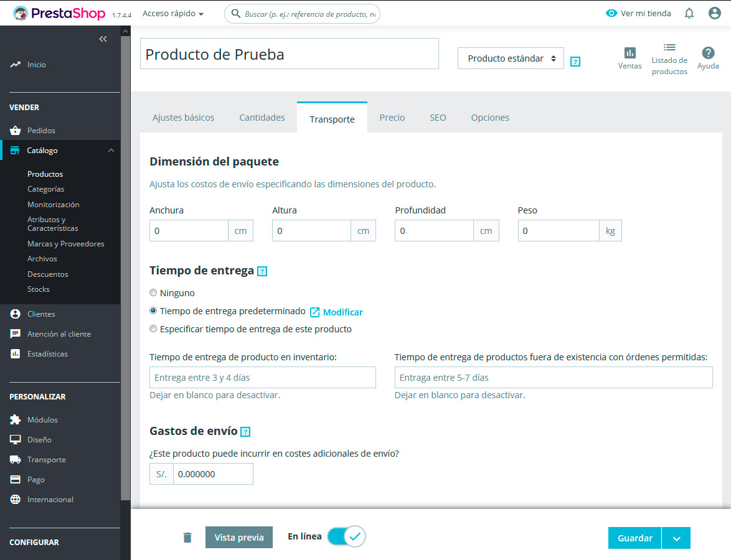Switch to Ajustes básicos tab
Viewport: 731px width, 560px height.
[x=183, y=118]
